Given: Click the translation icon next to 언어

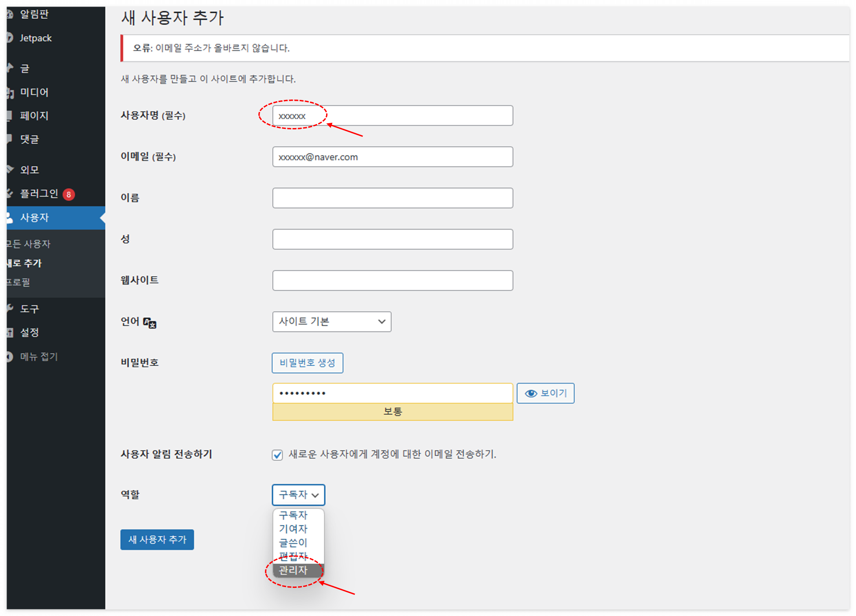Looking at the screenshot, I should pos(150,323).
